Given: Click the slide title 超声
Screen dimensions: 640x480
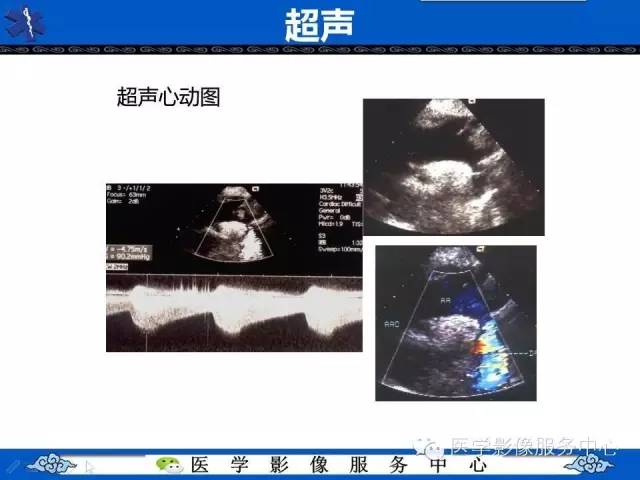Looking at the screenshot, I should pyautogui.click(x=319, y=25).
